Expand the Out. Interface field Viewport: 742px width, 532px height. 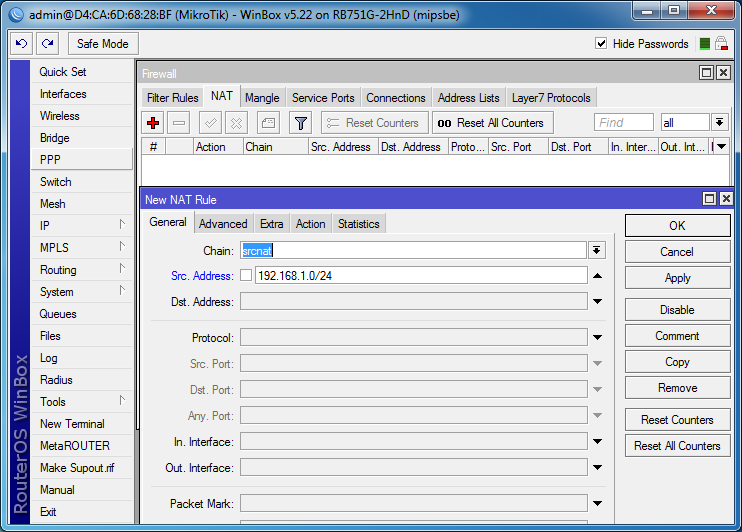click(x=598, y=468)
